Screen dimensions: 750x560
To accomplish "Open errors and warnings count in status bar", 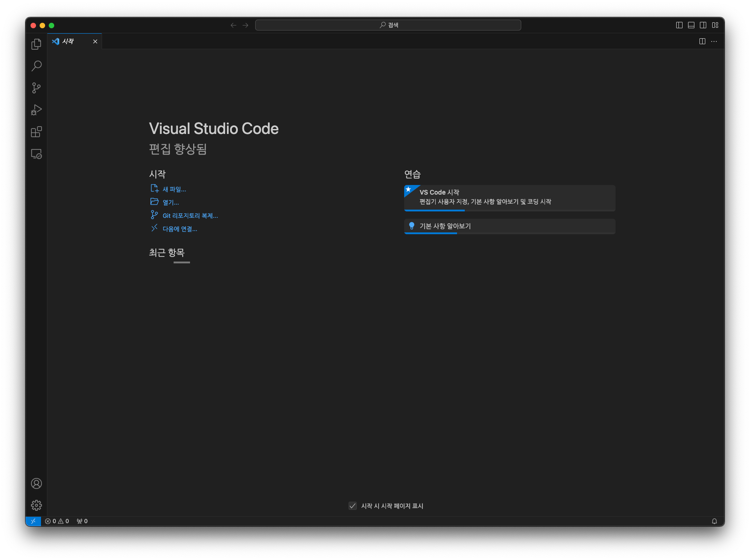I will click(x=57, y=521).
